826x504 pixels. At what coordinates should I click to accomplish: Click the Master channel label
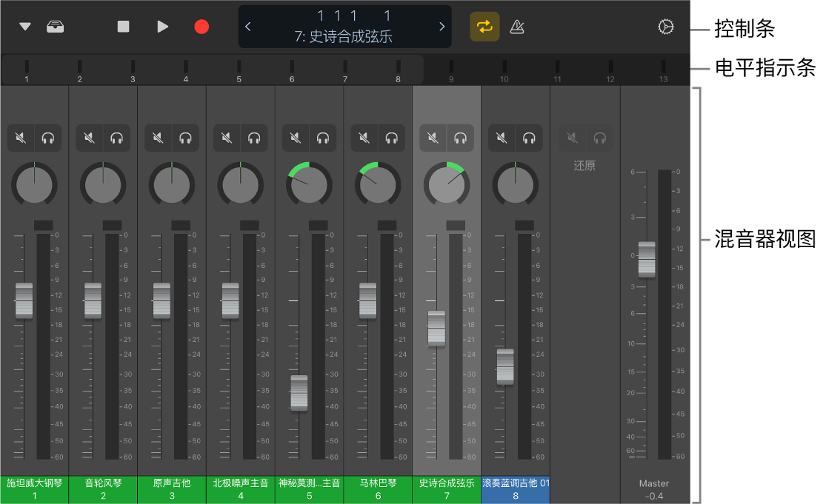pos(653,483)
